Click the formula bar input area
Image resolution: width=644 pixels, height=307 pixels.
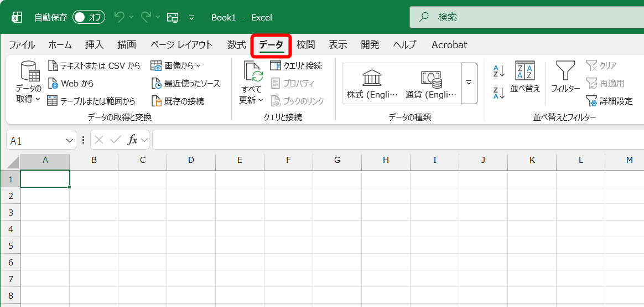coord(398,140)
